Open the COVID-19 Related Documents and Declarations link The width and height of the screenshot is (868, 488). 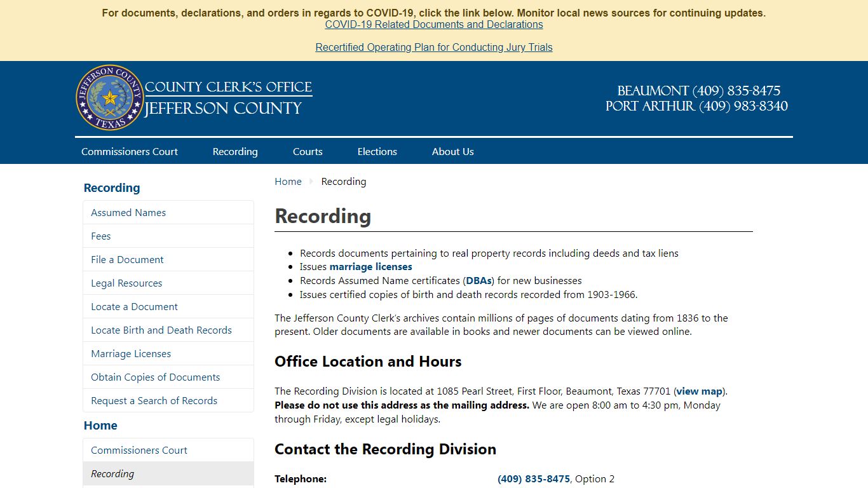(x=434, y=24)
